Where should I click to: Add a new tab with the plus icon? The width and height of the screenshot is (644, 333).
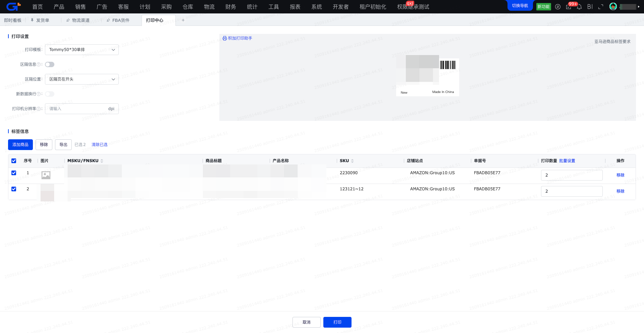tap(183, 20)
